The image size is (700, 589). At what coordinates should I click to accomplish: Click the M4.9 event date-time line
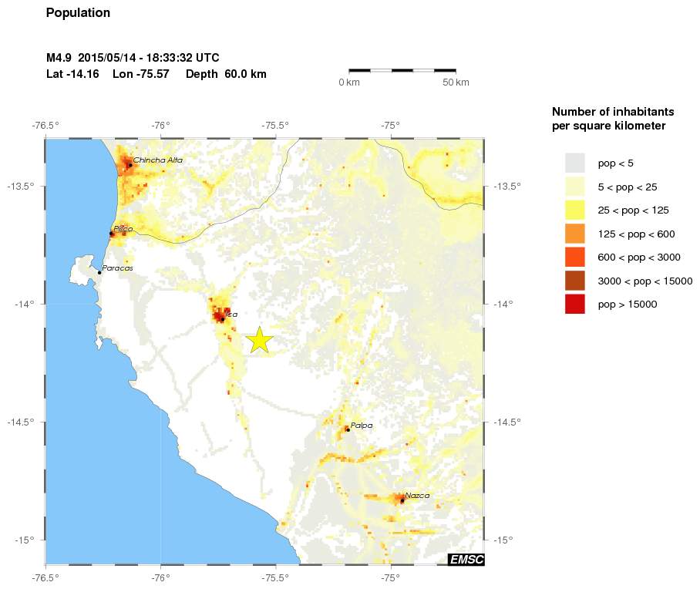(x=133, y=58)
